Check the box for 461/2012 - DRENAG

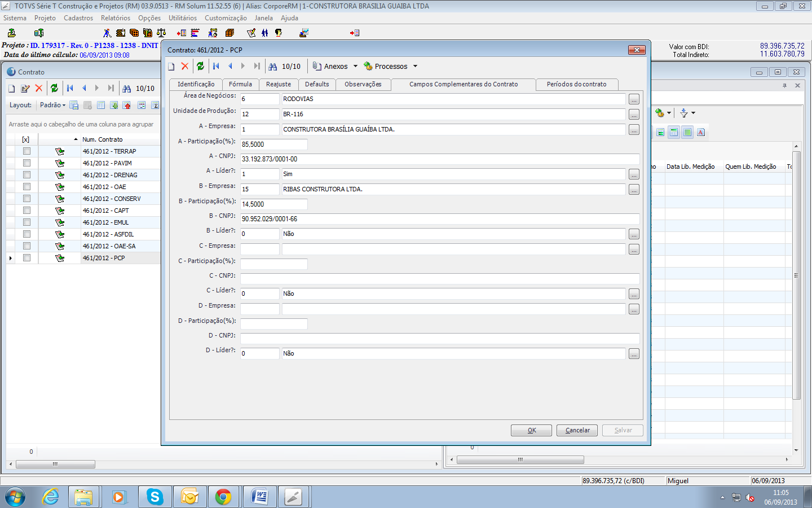pyautogui.click(x=27, y=175)
